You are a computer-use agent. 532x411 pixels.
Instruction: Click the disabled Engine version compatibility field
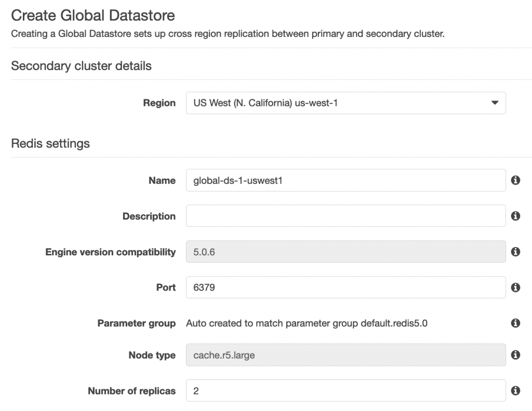coord(345,252)
